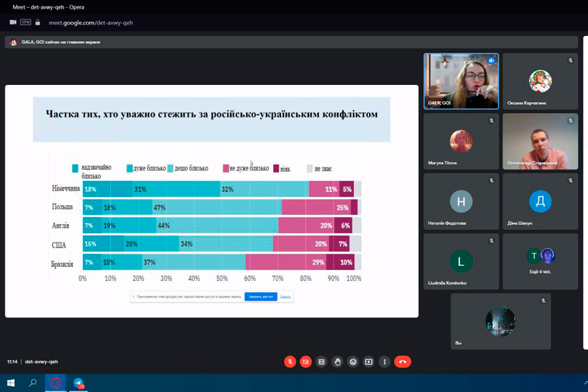
Task: Toggle closed captions button
Action: coord(321,361)
